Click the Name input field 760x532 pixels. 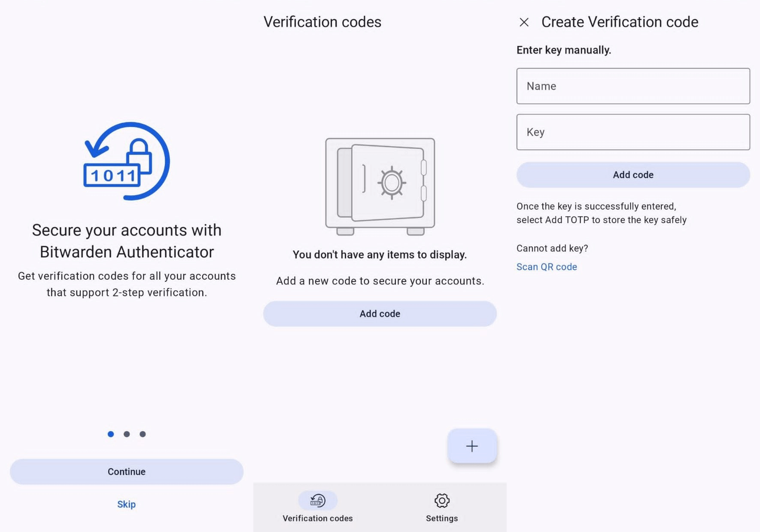coord(633,86)
